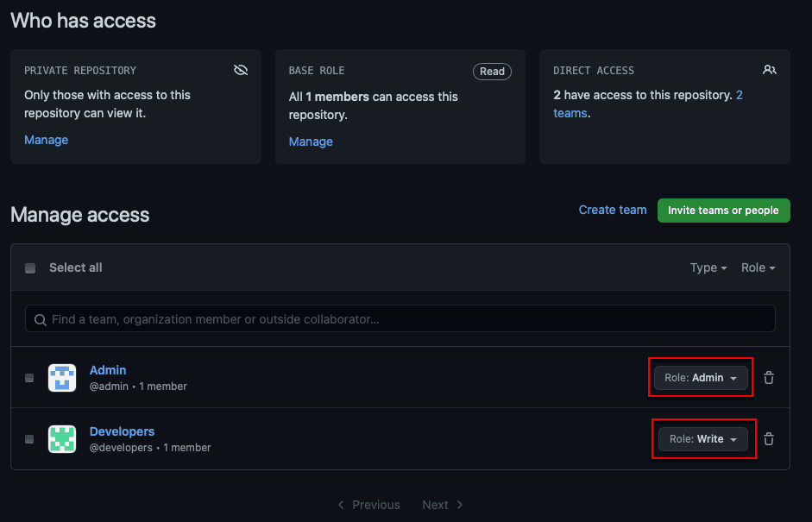The height and width of the screenshot is (522, 812).
Task: Click the Read base role badge
Action: point(492,72)
